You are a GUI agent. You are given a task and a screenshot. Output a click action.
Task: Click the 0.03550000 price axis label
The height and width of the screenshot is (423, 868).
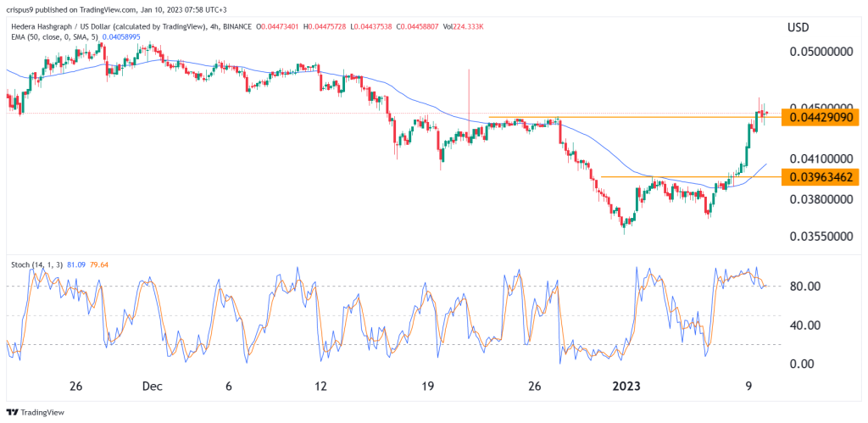pyautogui.click(x=821, y=237)
